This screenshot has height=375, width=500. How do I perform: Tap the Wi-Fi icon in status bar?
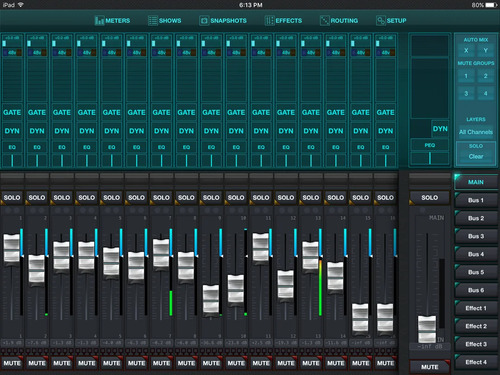click(21, 5)
